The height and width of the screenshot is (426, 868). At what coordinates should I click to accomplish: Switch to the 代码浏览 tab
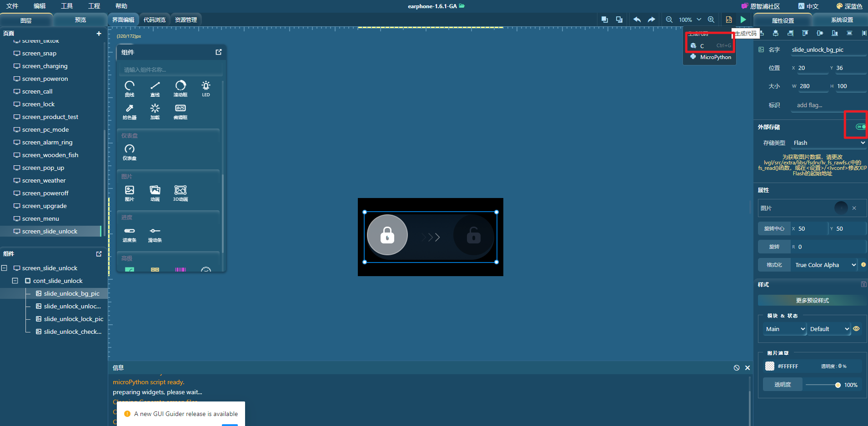(x=155, y=20)
